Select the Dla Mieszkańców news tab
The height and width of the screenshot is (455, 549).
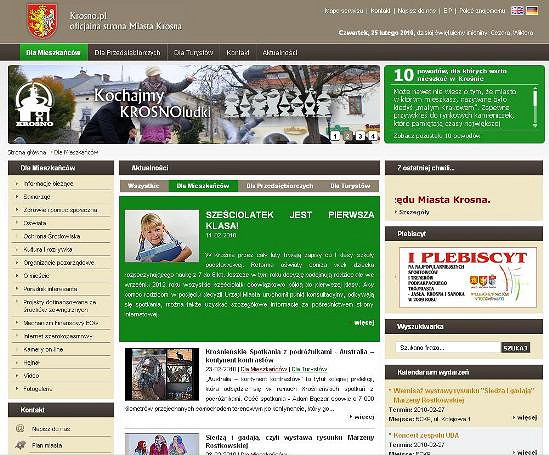coord(203,186)
